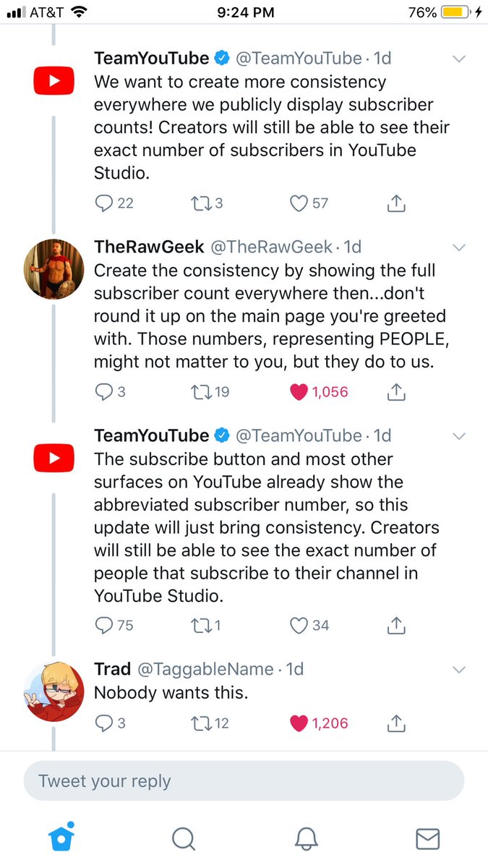Like the TeamYouTube tweet with 34 likes

(299, 624)
